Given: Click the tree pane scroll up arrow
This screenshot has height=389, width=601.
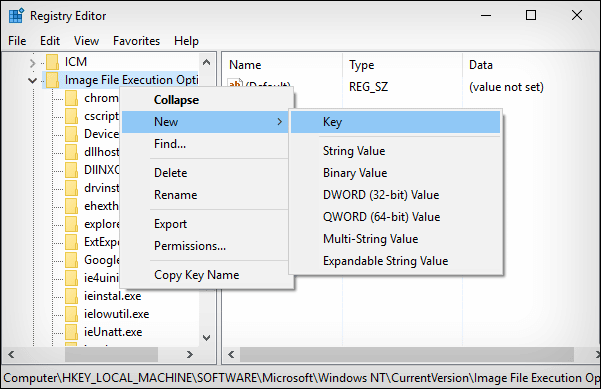Looking at the screenshot, I should pyautogui.click(x=206, y=62).
